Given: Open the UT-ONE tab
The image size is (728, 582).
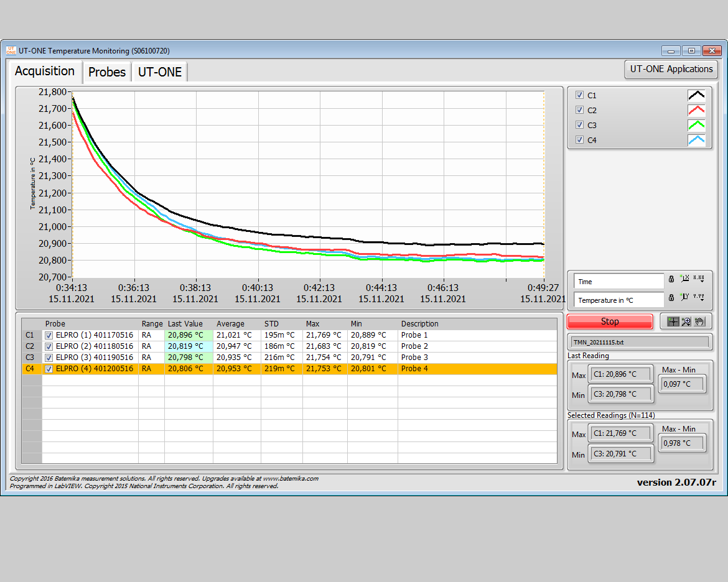Looking at the screenshot, I should 159,72.
